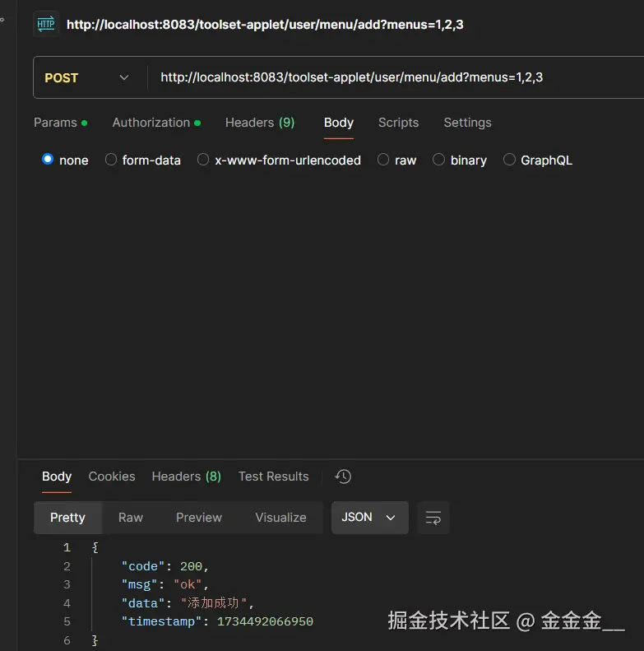This screenshot has width=644, height=651.
Task: Open the response Cookies tab
Action: [x=112, y=477]
